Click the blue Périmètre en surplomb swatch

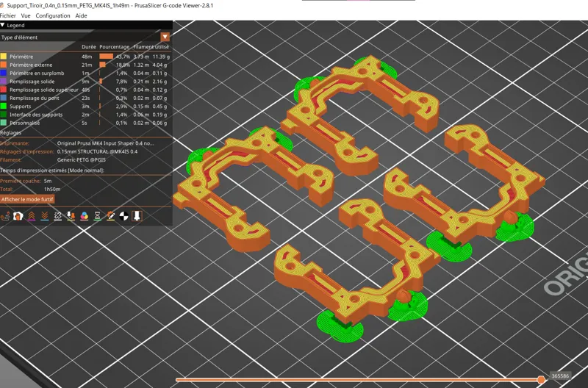tap(4, 73)
